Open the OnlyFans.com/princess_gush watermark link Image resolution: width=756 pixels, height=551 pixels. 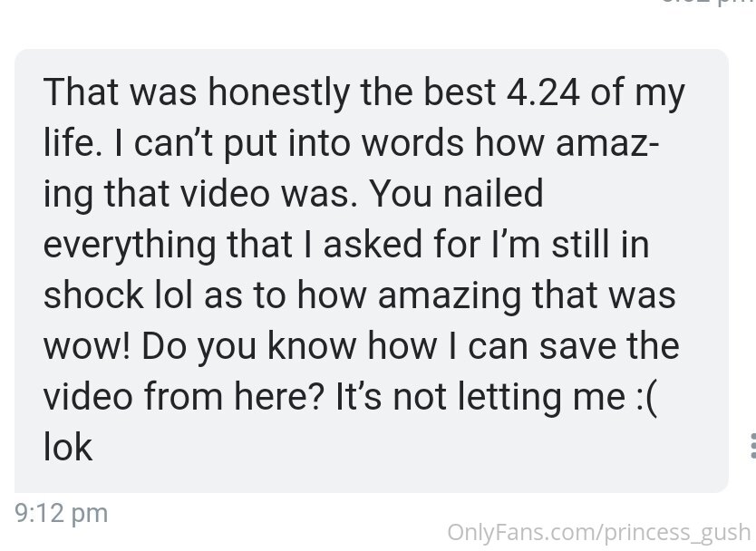click(599, 533)
